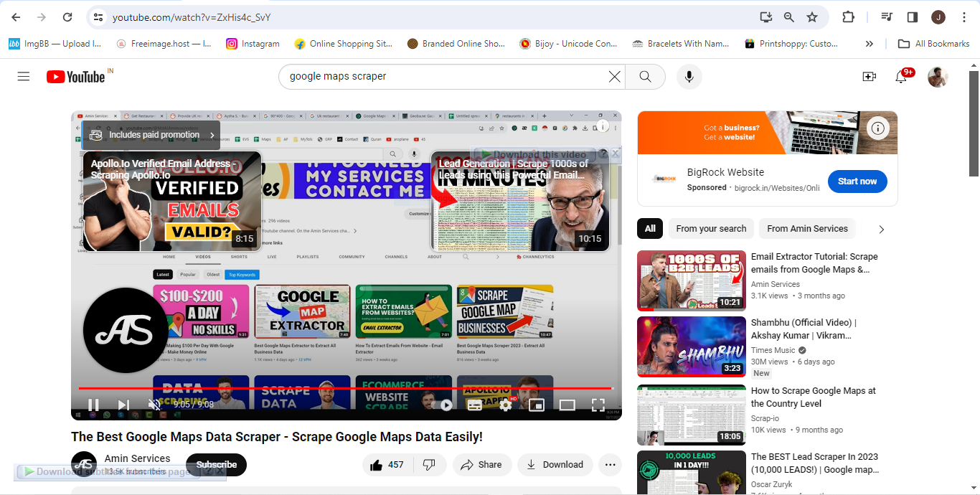
Task: Select the All filter chip
Action: [x=650, y=229]
